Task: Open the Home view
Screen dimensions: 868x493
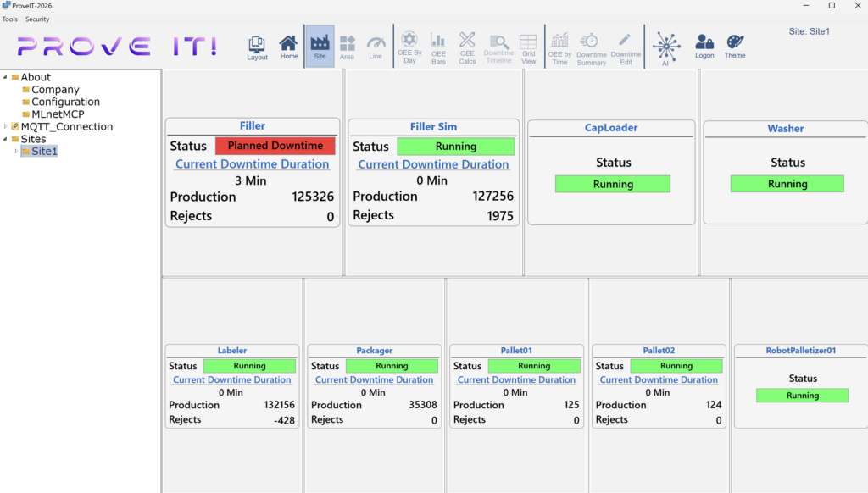Action: point(289,47)
